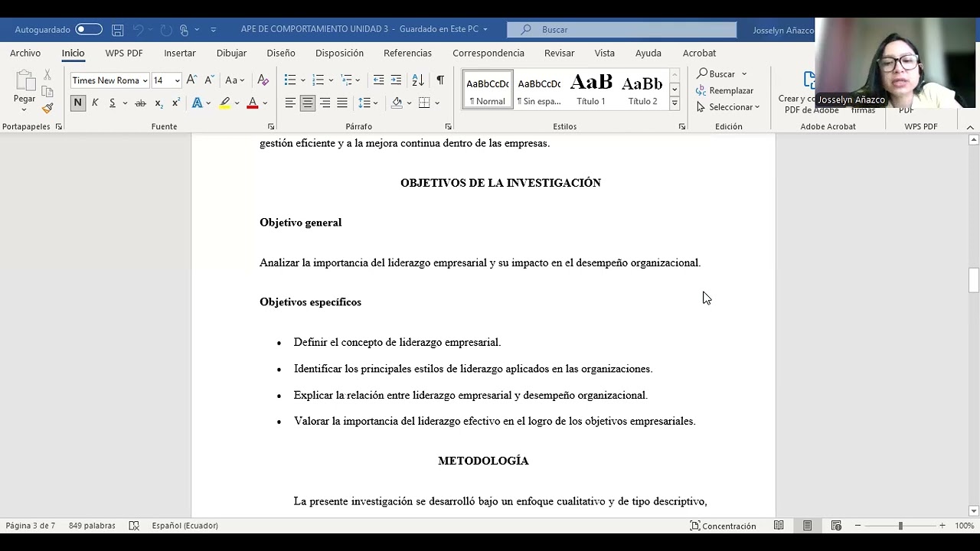This screenshot has width=980, height=551.
Task: Underline the selected text (S)
Action: click(112, 103)
